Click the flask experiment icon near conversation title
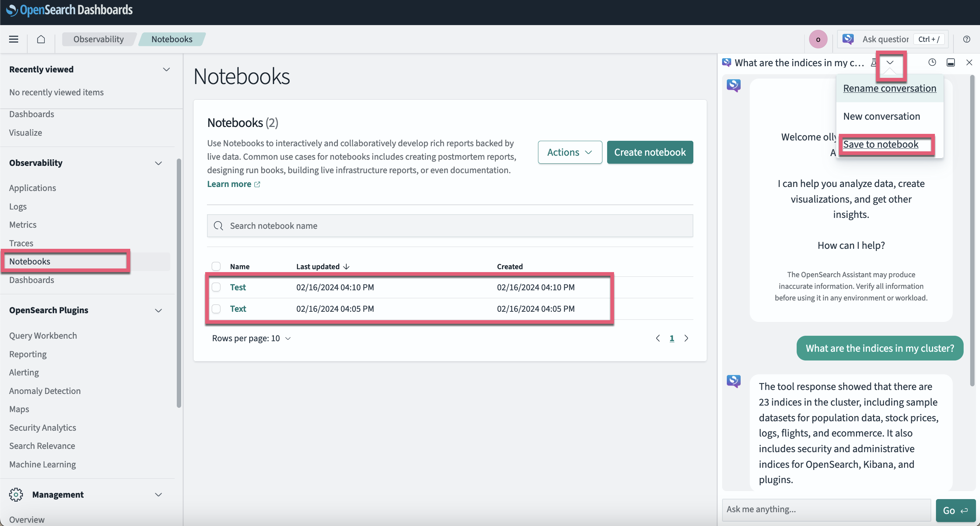Viewport: 980px width, 526px height. (873, 62)
